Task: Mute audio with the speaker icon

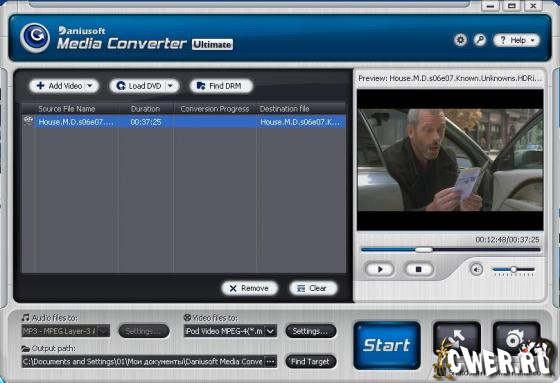Action: (x=476, y=269)
